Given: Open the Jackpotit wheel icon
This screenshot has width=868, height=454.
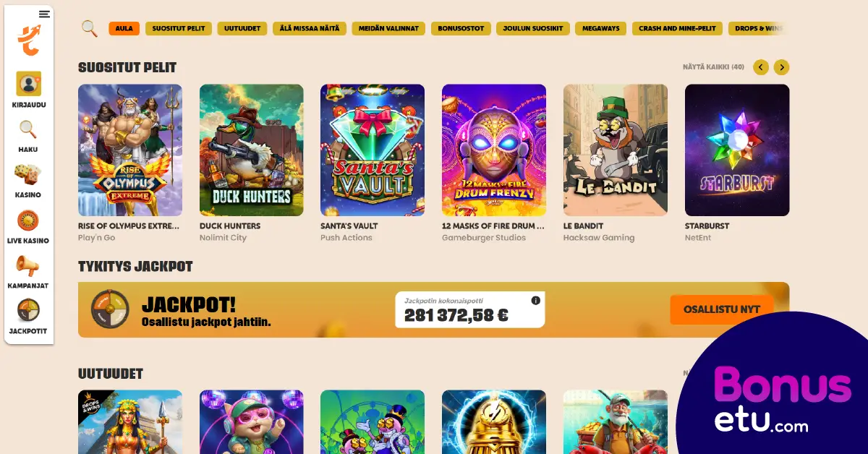Looking at the screenshot, I should point(28,311).
